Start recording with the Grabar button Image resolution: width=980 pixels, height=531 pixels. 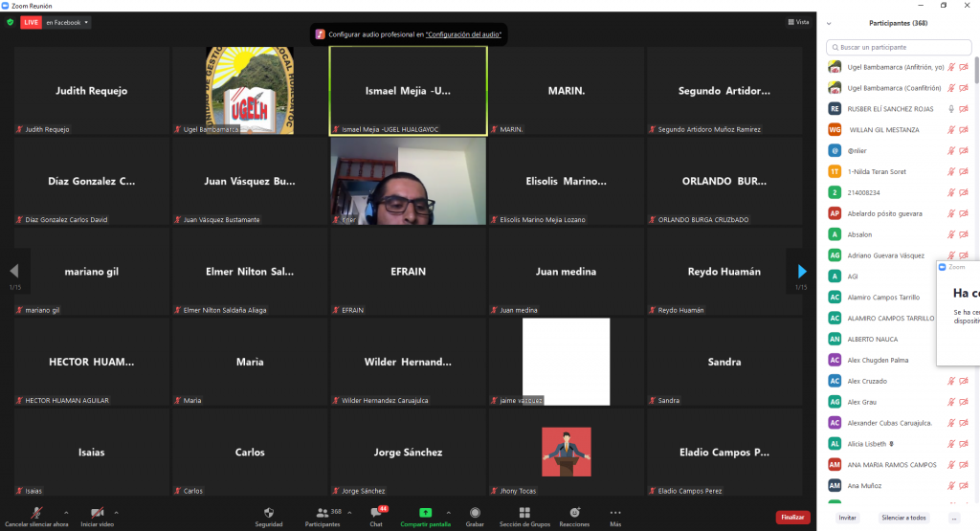pos(475,514)
